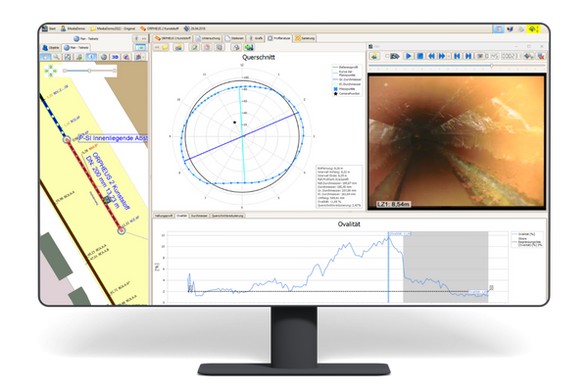Image resolution: width=588 pixels, height=392 pixels.
Task: Switch to the Objekte tab
Action: coord(51,48)
